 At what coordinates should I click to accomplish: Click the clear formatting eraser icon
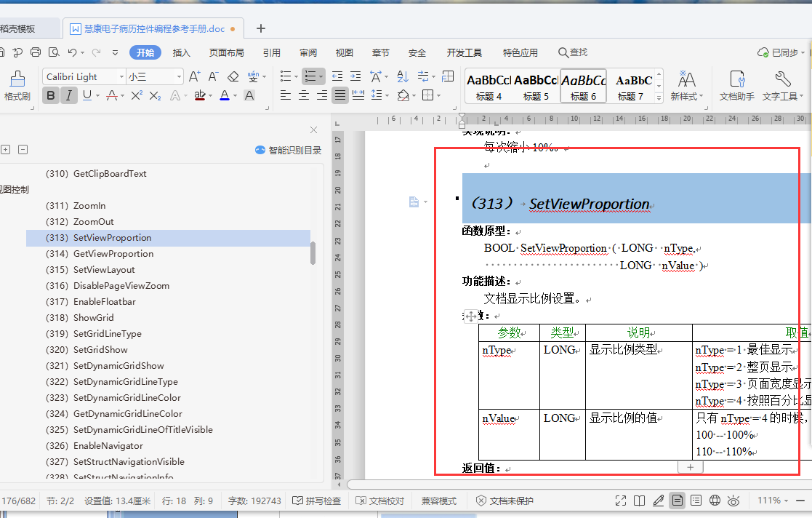pos(233,76)
